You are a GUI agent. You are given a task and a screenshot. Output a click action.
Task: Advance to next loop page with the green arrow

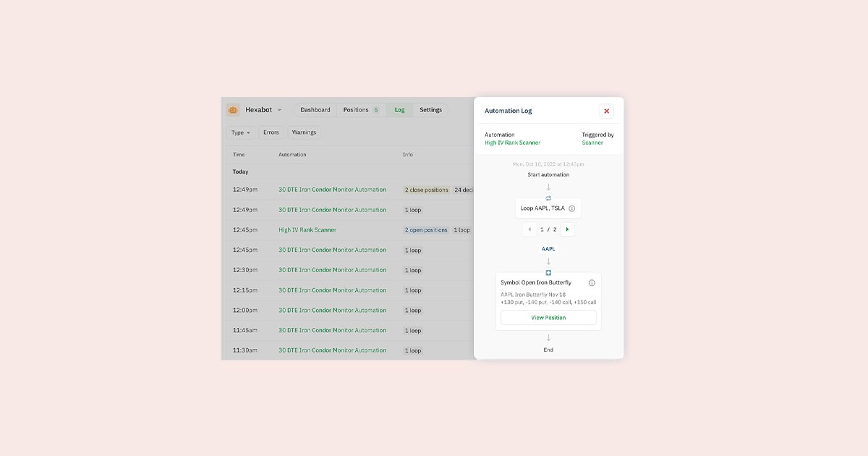point(567,229)
